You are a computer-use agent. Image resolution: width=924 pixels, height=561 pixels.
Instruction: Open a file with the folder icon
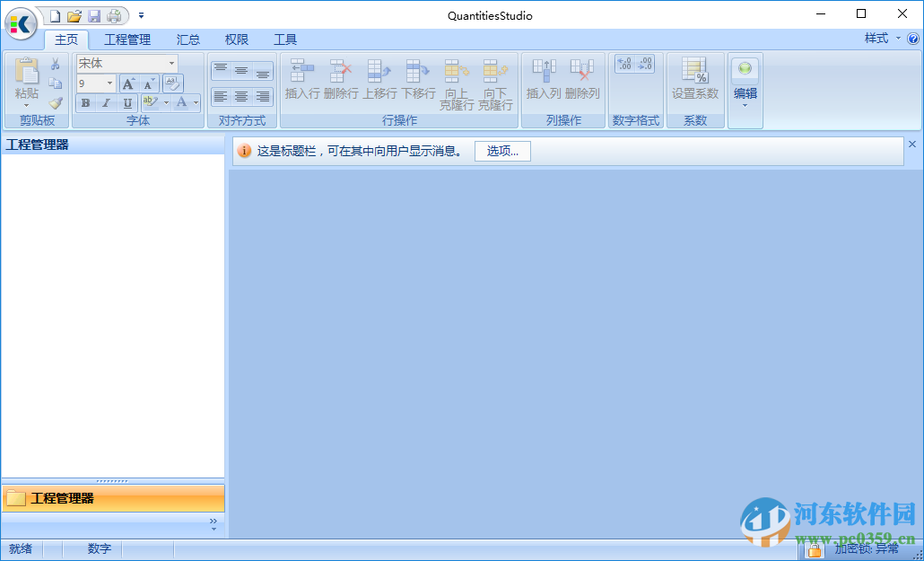click(x=74, y=16)
